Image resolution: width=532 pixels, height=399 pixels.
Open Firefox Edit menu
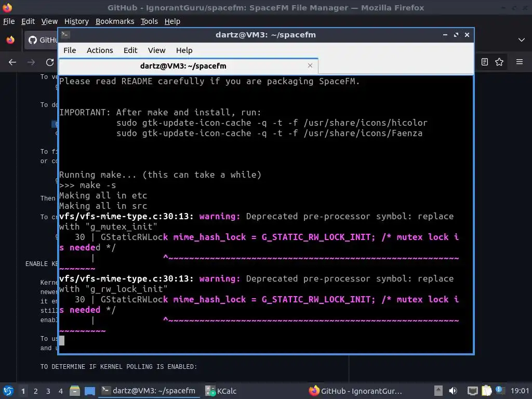point(28,21)
